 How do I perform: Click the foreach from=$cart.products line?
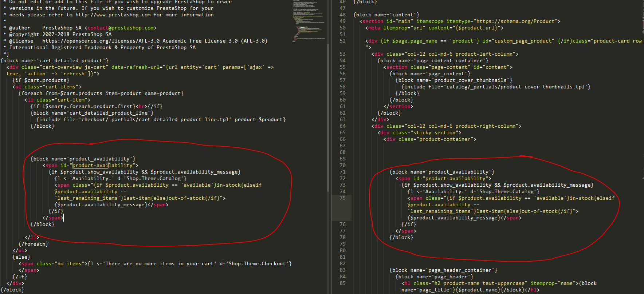pos(101,94)
